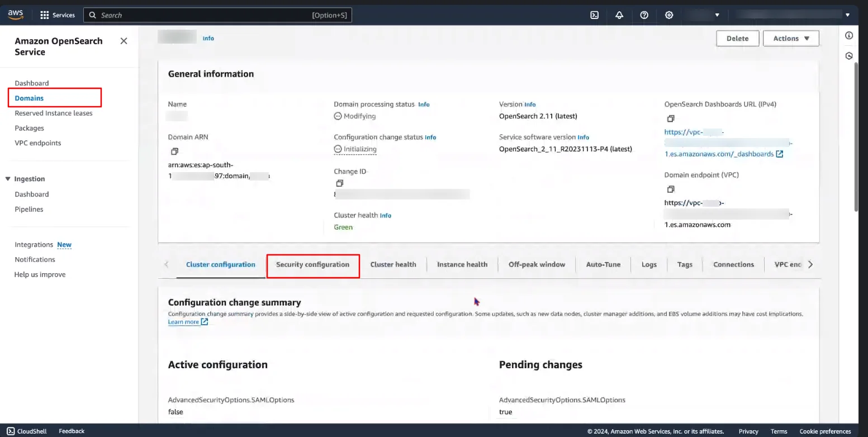Open Cookie preferences in the footer
The width and height of the screenshot is (868, 437).
(825, 431)
